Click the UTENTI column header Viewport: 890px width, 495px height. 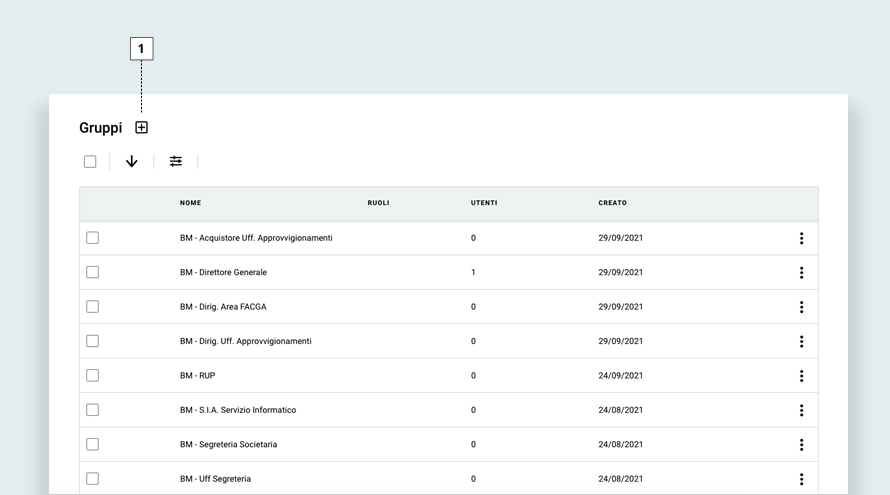point(484,203)
